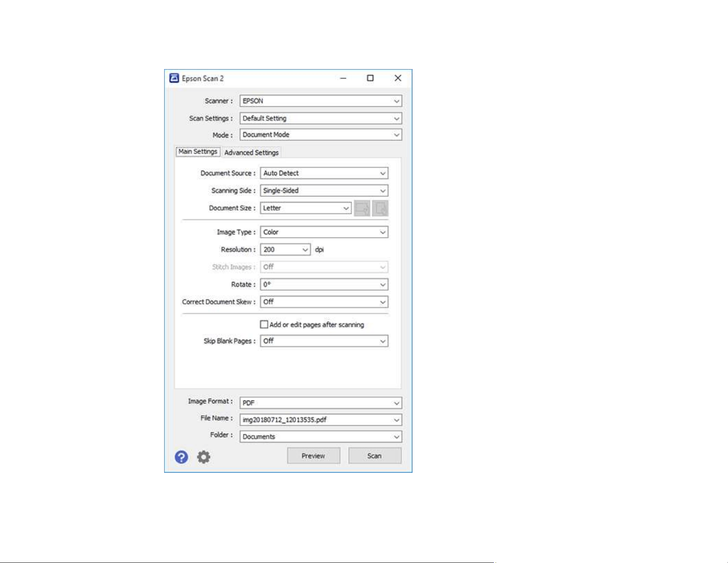Switch to the Advanced Settings tab
728x563 pixels.
pos(251,153)
